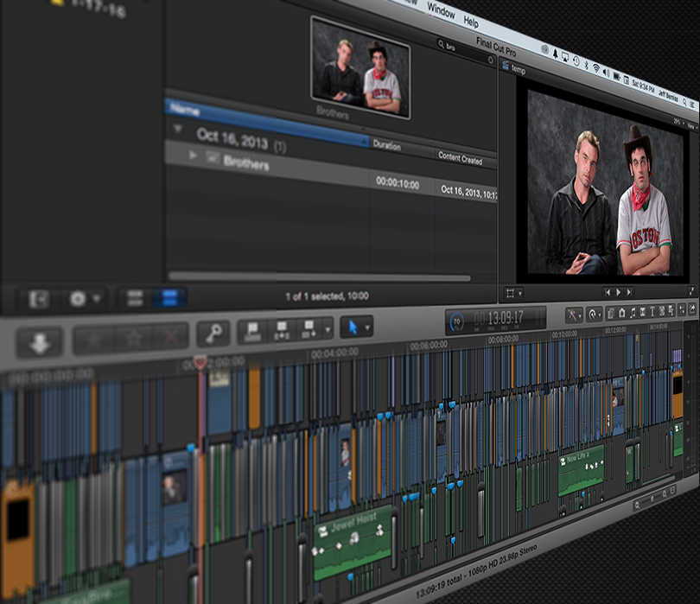This screenshot has width=700, height=604.
Task: Open the Photos browser camera icon
Action: pyautogui.click(x=622, y=312)
